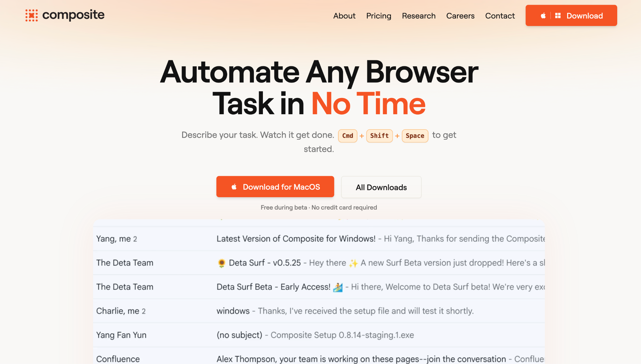This screenshot has height=364, width=641.
Task: Open the About page
Action: click(344, 16)
